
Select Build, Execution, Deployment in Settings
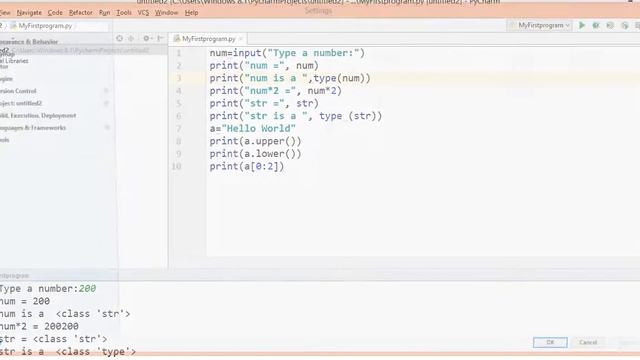tap(38, 116)
